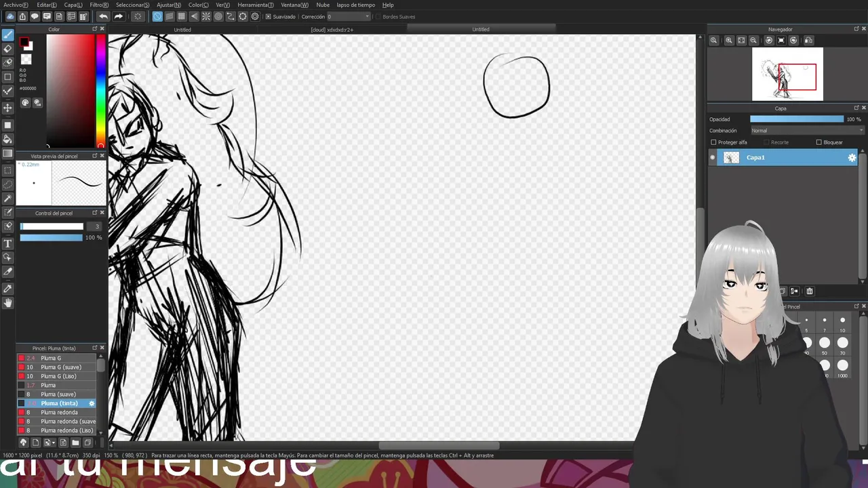This screenshot has height=488, width=868.
Task: Click the Redo arrow in the top toolbar
Action: tap(118, 16)
